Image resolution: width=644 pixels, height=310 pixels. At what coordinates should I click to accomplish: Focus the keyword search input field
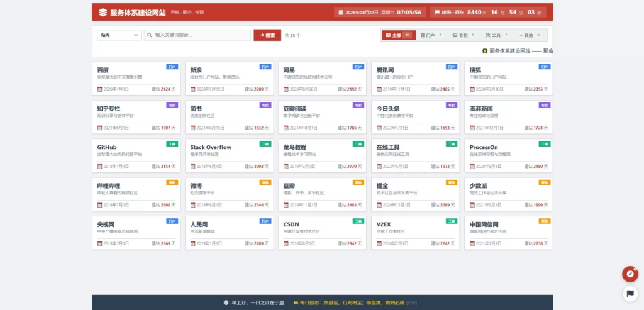point(197,35)
